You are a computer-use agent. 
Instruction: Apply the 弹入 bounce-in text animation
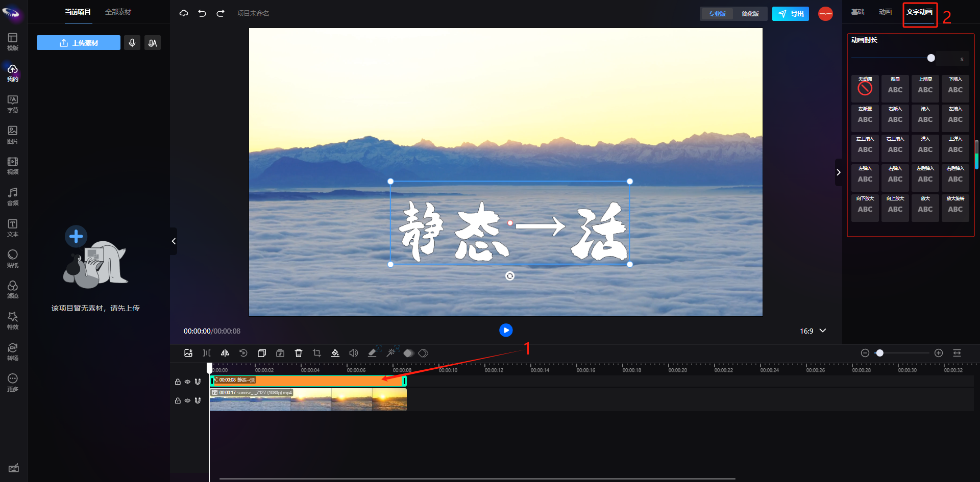(925, 148)
